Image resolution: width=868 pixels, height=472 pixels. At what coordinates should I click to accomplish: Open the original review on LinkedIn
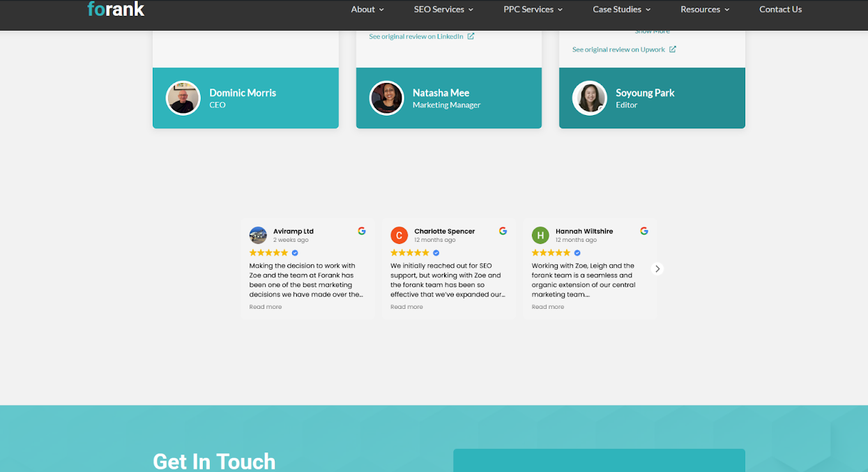(x=416, y=36)
